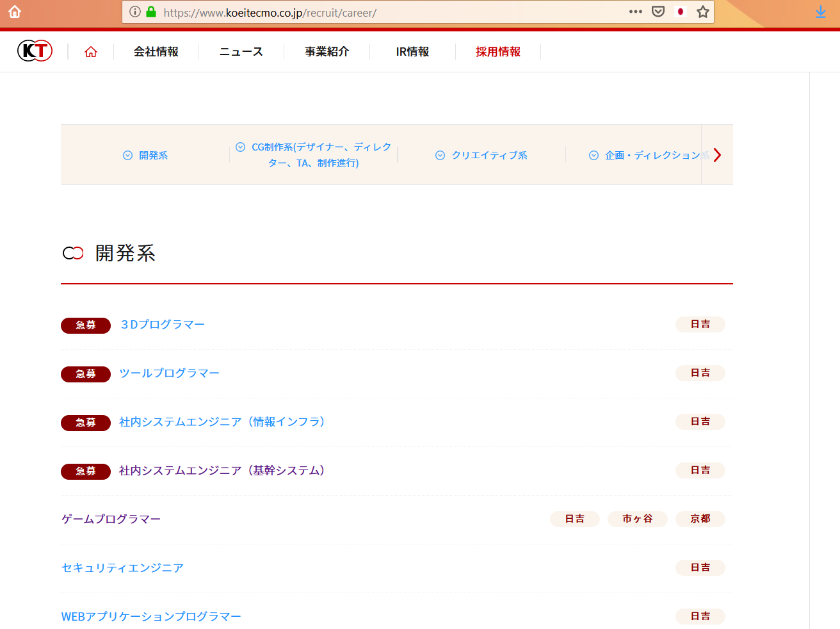Open the ツールプログラマー job listing
840x629 pixels.
tap(169, 373)
